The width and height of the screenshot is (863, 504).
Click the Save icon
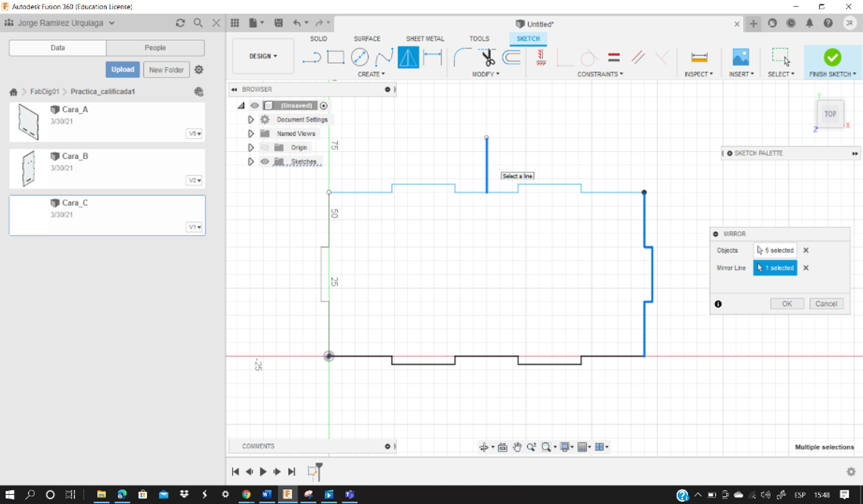[278, 23]
